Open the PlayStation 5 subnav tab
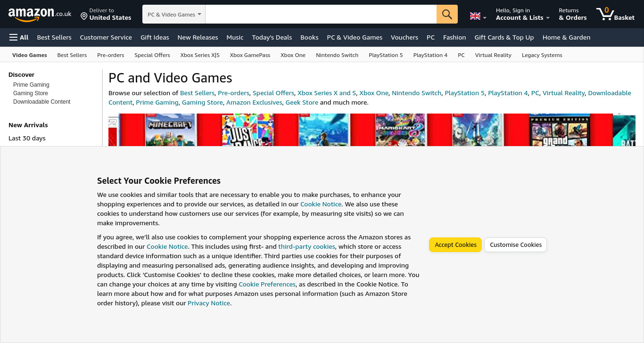The height and width of the screenshot is (343, 644). [386, 55]
